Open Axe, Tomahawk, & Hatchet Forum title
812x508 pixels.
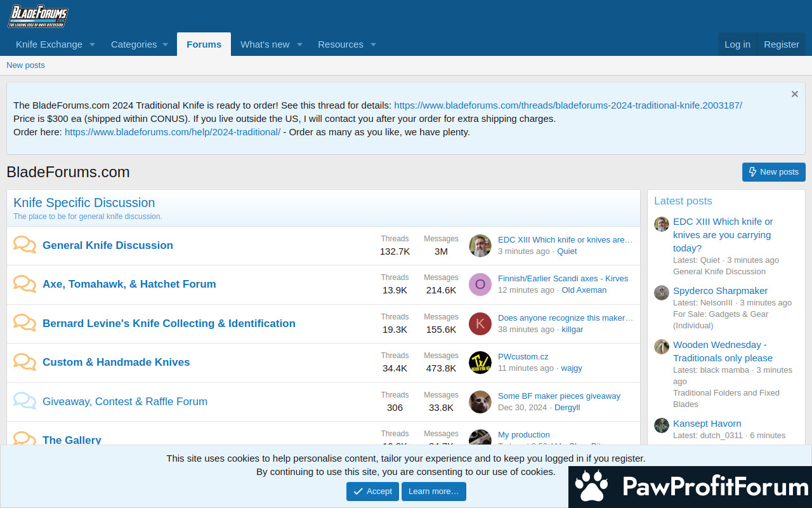(129, 284)
